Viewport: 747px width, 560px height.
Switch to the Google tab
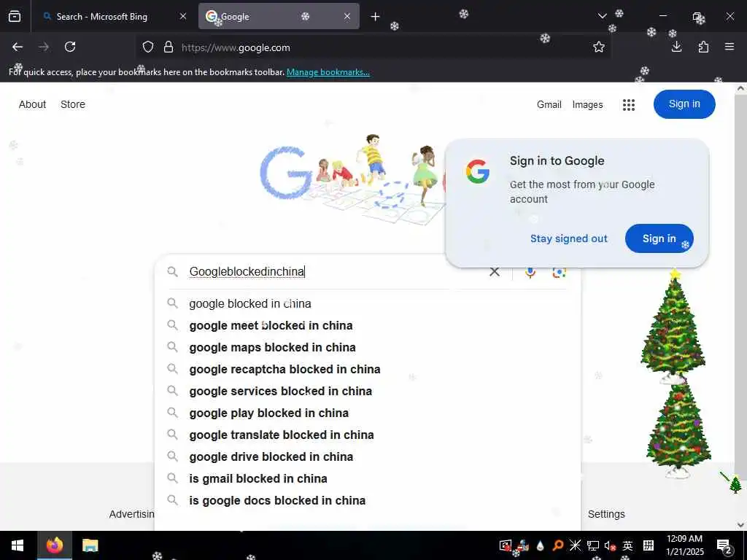point(279,17)
